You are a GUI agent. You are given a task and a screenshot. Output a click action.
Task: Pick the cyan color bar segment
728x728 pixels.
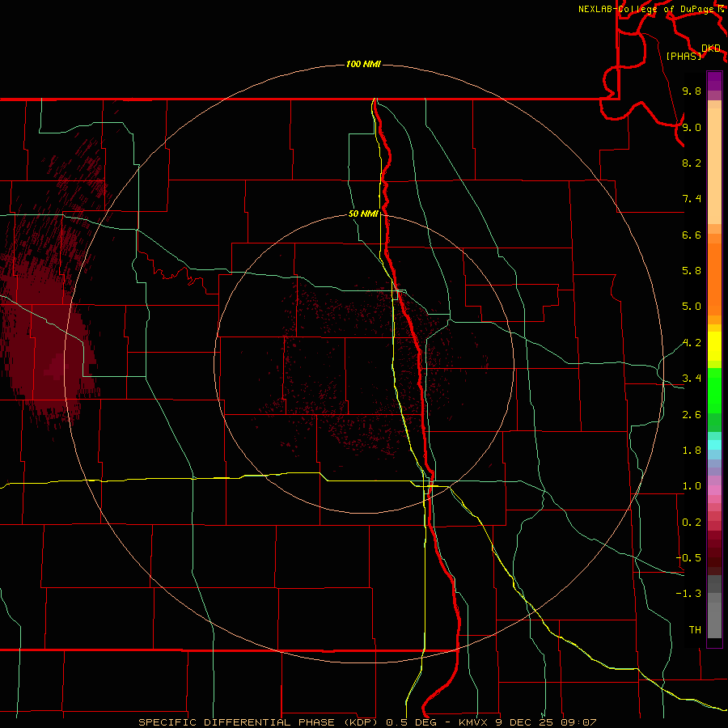click(714, 445)
